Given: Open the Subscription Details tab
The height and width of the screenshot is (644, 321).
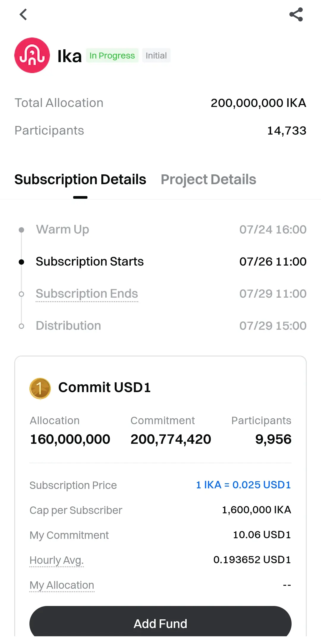Looking at the screenshot, I should pos(80,179).
